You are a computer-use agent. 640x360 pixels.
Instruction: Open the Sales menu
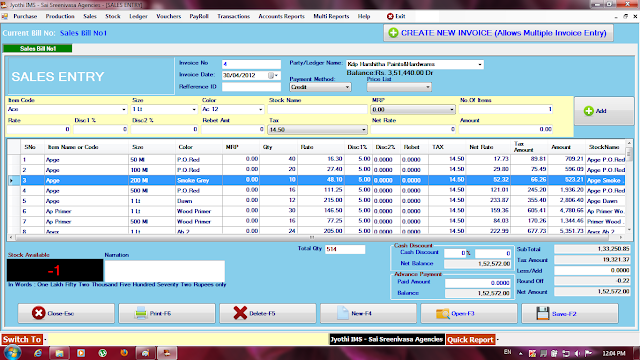tap(90, 16)
